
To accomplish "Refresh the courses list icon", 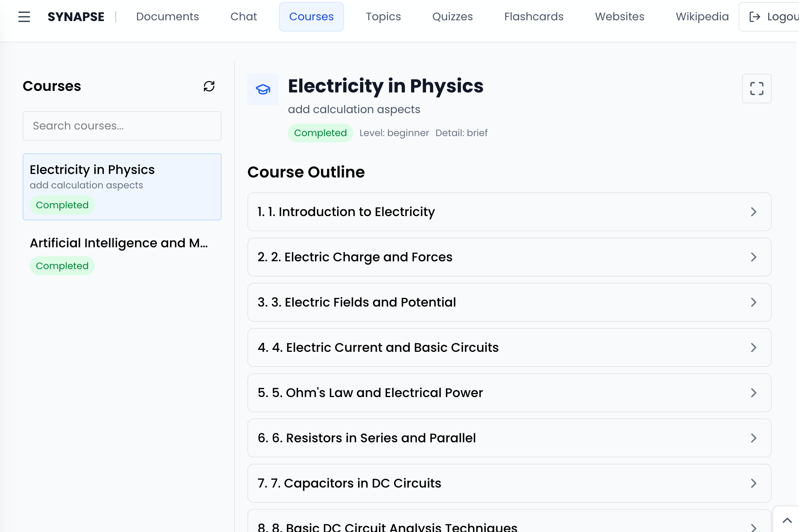I will coord(209,86).
